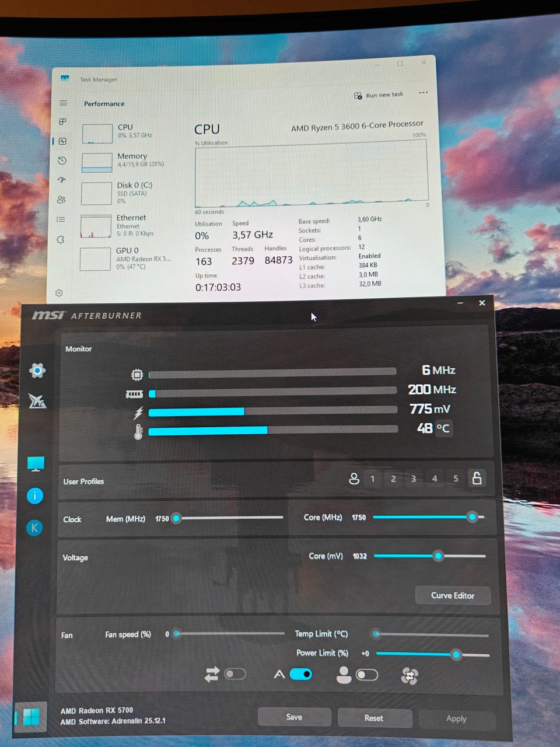Click the core clock chip icon in Monitor
This screenshot has height=747, width=560.
(x=137, y=375)
